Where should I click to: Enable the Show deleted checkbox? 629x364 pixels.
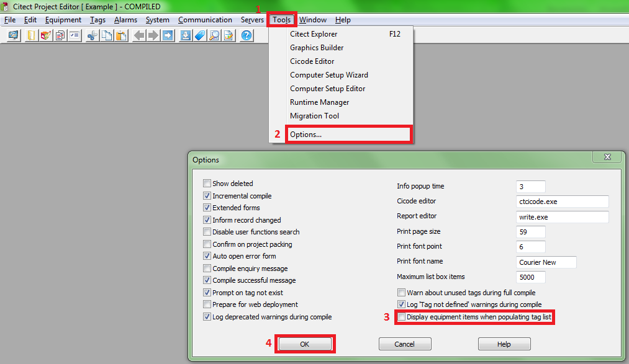pyautogui.click(x=207, y=184)
